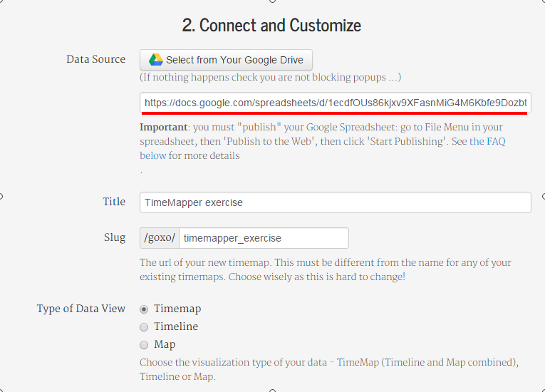Click the right-middle selection handle
Image resolution: width=545 pixels, height=392 pixels.
(544, 197)
